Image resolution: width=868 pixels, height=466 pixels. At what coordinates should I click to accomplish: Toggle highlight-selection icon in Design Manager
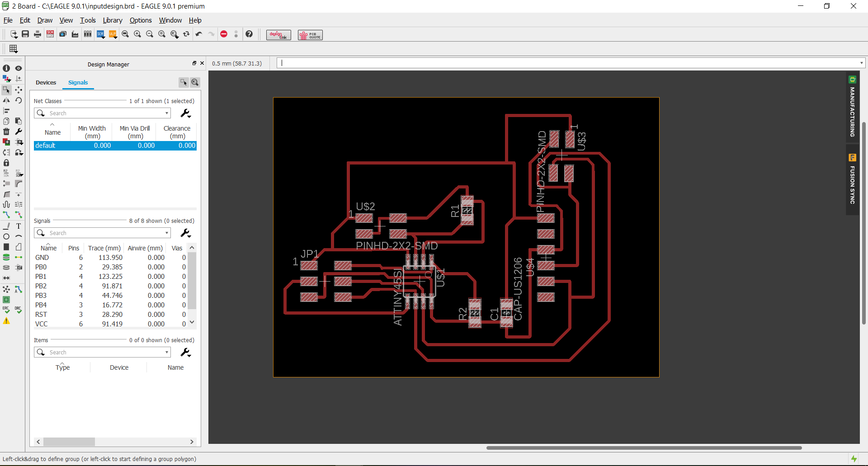click(184, 82)
